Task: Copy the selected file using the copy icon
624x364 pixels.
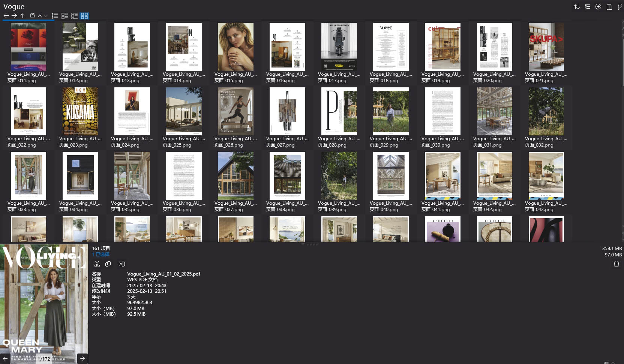Action: 108,264
